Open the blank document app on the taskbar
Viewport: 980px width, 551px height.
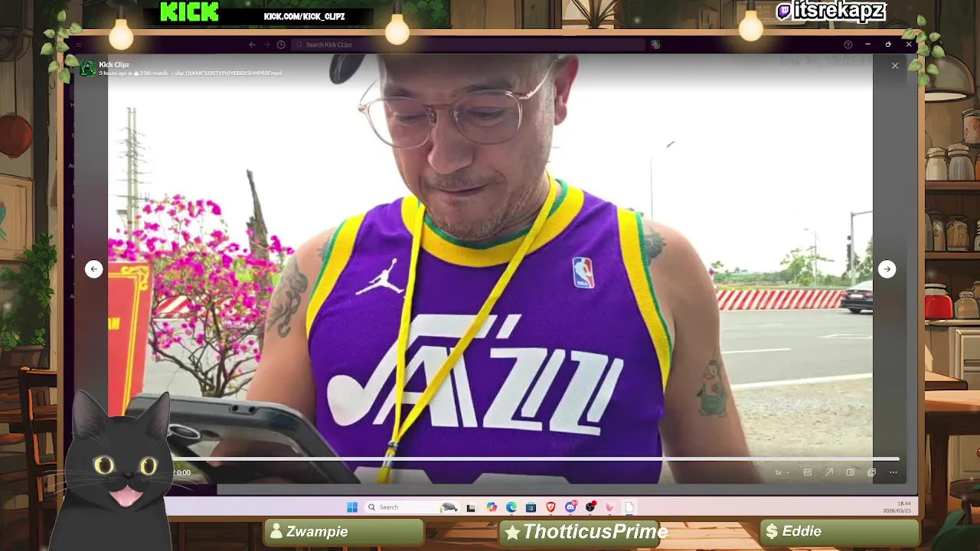(629, 507)
